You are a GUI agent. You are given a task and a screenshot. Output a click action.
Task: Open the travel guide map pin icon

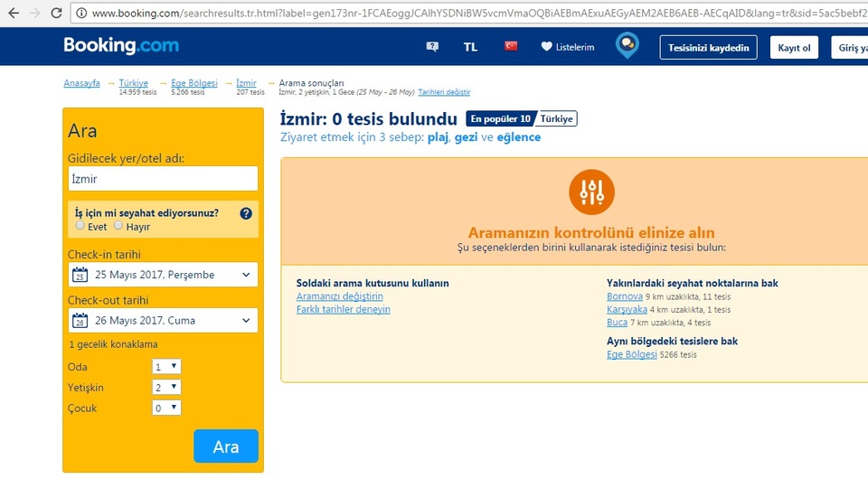tap(627, 46)
